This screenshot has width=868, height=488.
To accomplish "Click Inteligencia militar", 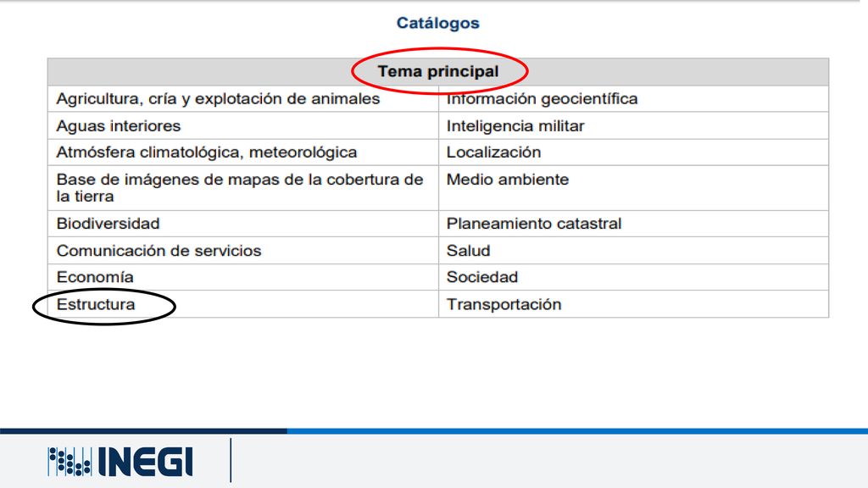I will pyautogui.click(x=515, y=126).
